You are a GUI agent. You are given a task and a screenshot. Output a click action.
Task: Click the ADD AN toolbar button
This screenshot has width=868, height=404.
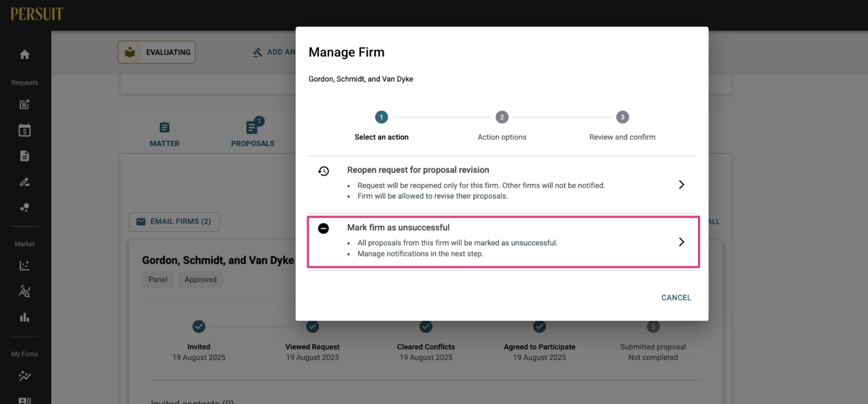[274, 52]
